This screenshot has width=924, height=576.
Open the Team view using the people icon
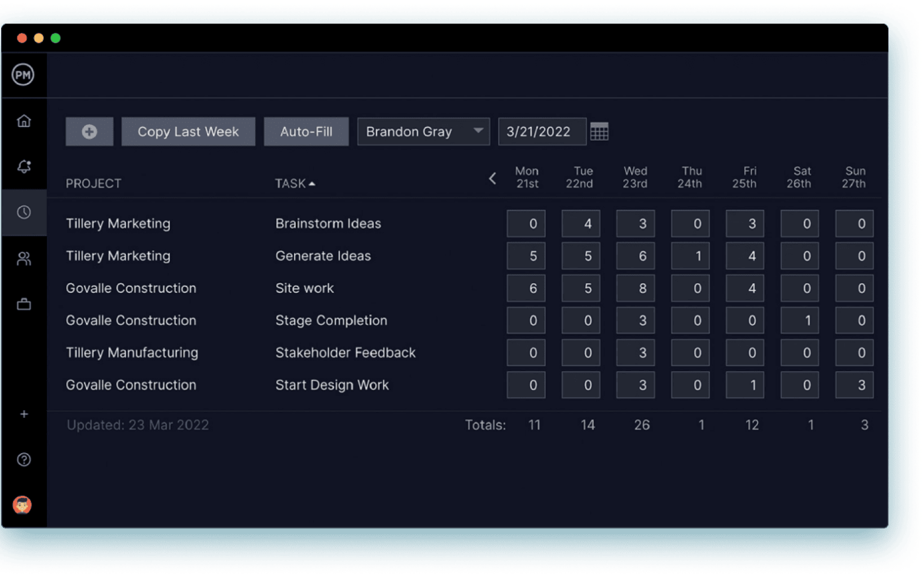23,258
